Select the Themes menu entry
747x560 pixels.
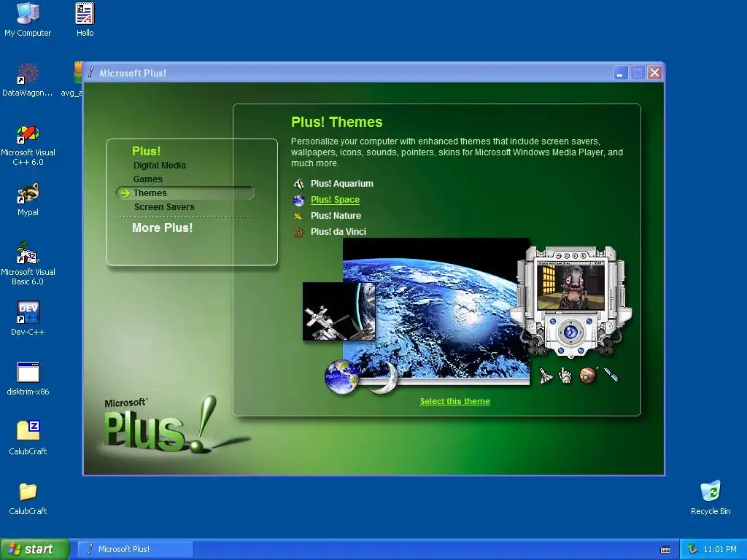[186, 192]
